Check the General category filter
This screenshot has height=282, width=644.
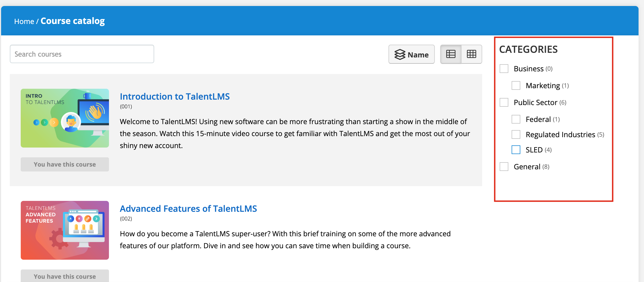[x=504, y=167]
